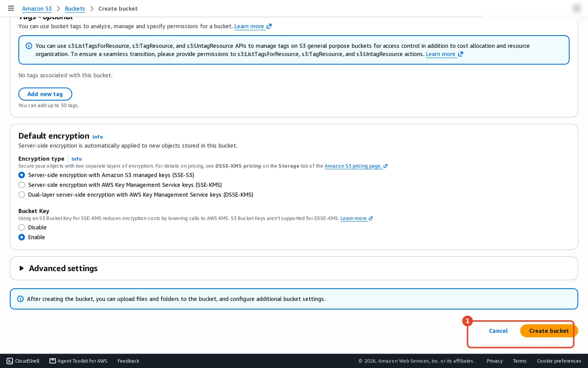
Task: Click the CloudShell label in the footer
Action: coord(27,361)
